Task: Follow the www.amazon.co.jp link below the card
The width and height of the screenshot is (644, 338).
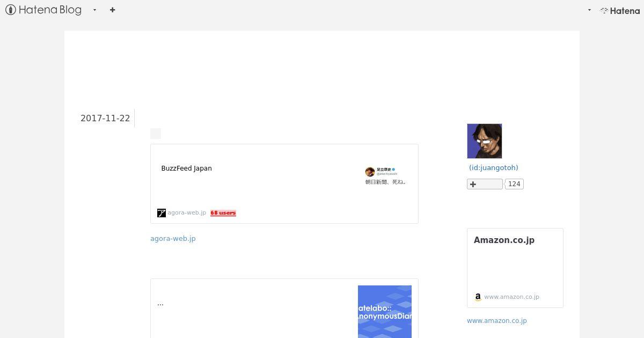Action: pyautogui.click(x=497, y=321)
